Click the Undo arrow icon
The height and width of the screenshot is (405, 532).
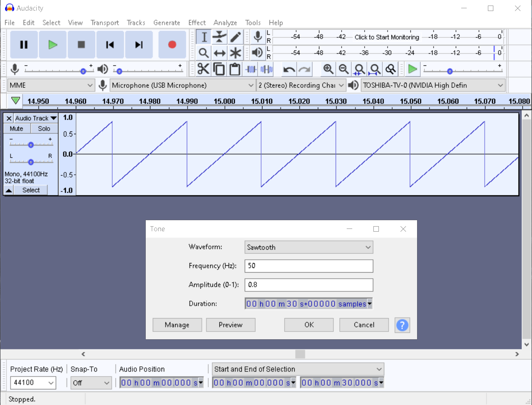click(289, 69)
